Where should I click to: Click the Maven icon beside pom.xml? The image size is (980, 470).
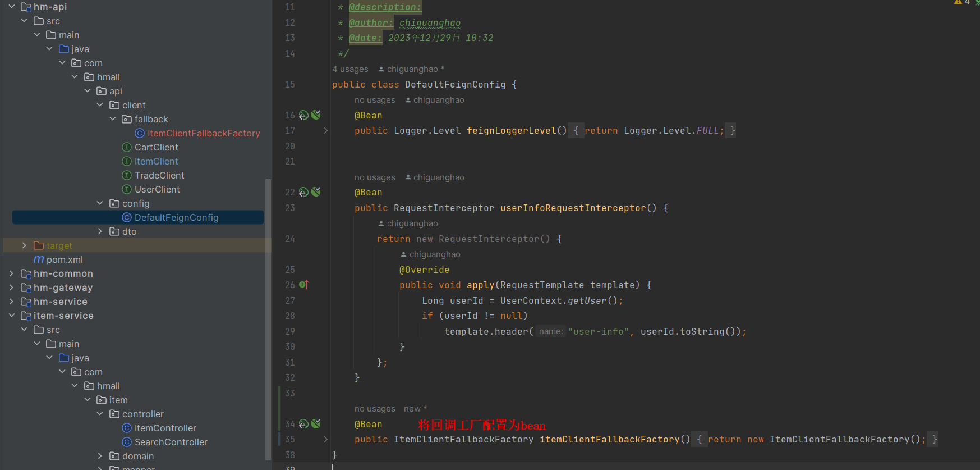39,259
